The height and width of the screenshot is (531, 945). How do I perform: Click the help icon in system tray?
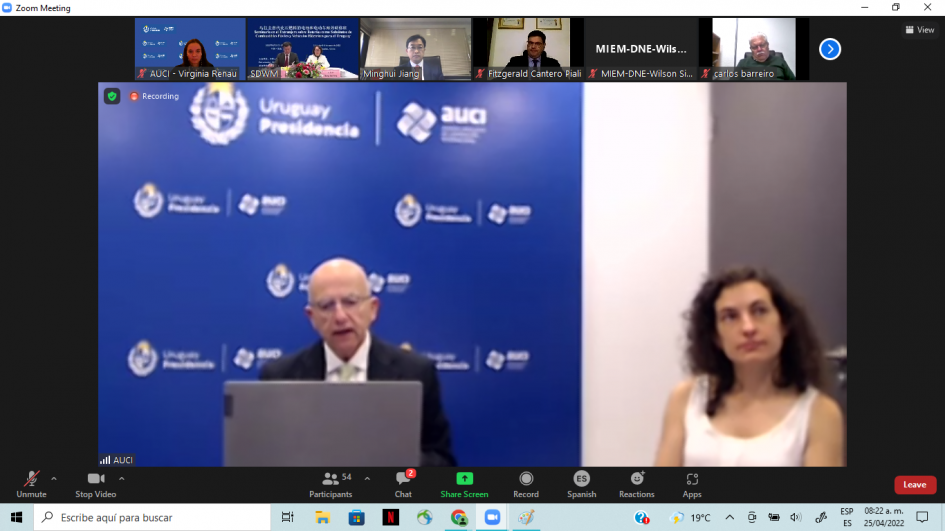(x=642, y=517)
